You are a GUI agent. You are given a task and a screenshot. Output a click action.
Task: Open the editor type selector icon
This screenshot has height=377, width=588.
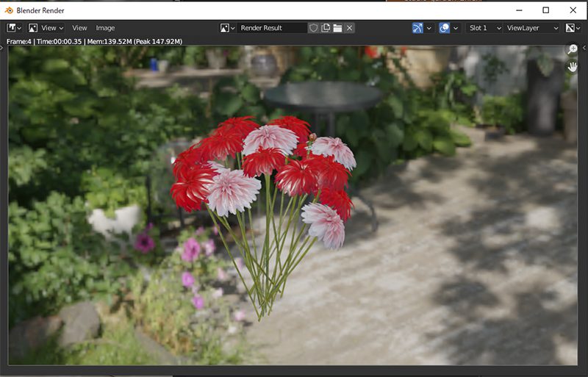click(x=14, y=28)
